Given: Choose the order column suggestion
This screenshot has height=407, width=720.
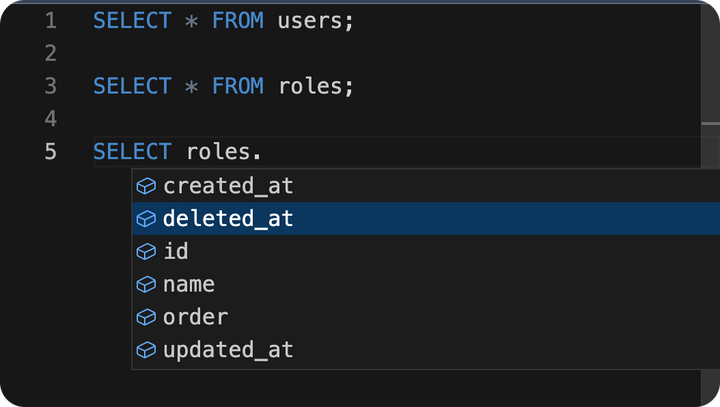Looking at the screenshot, I should point(195,318).
